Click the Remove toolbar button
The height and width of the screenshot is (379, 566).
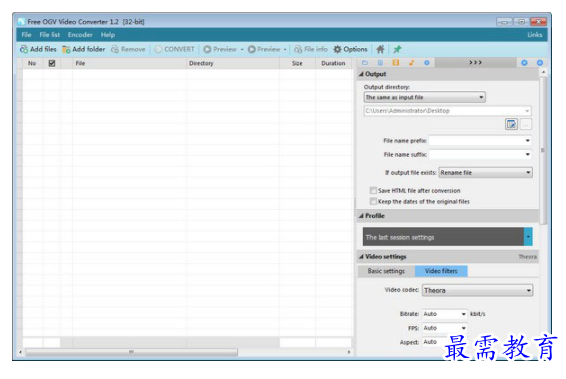pos(128,49)
